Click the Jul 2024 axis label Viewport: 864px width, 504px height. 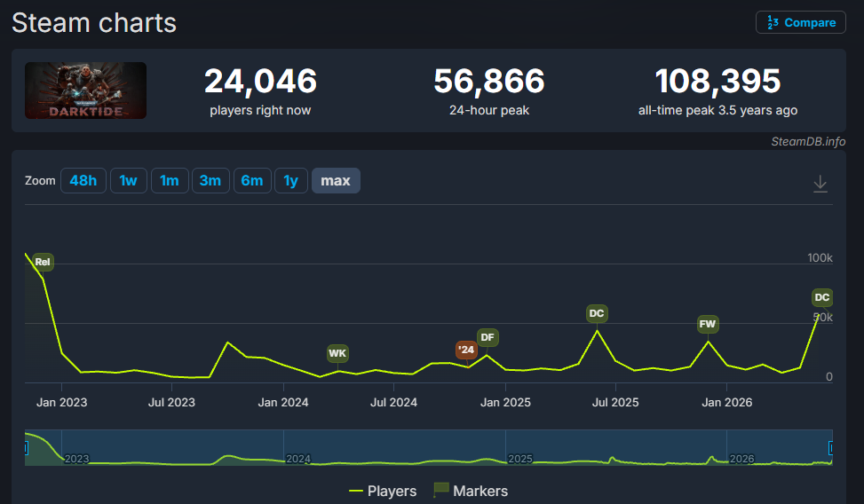coord(393,403)
